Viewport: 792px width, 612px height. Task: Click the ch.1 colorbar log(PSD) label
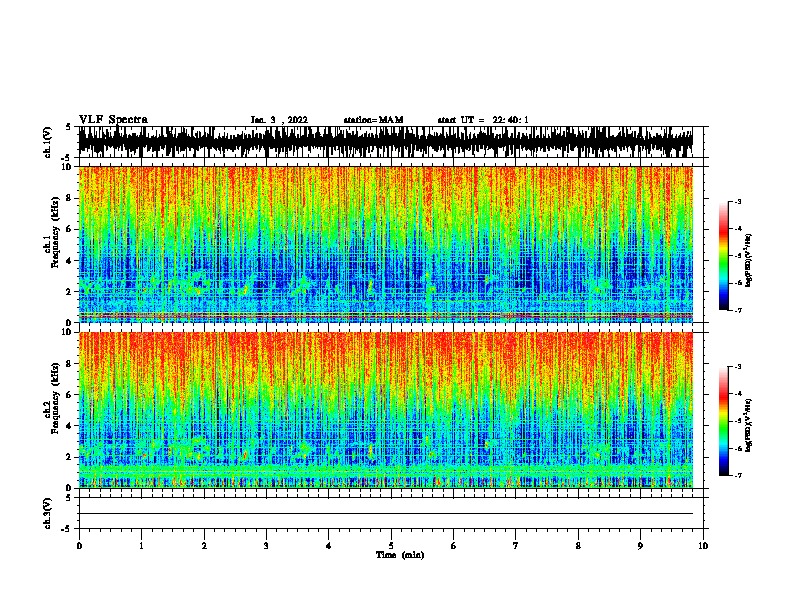[x=749, y=260]
